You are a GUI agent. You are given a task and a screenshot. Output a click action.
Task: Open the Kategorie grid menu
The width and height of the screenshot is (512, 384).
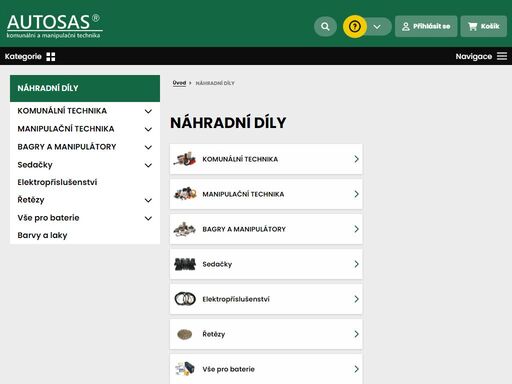30,56
